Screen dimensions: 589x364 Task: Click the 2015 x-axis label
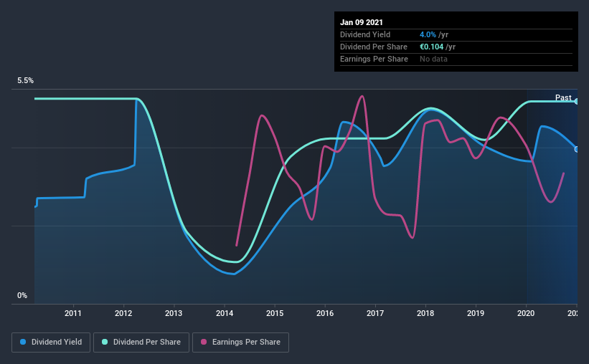point(275,313)
